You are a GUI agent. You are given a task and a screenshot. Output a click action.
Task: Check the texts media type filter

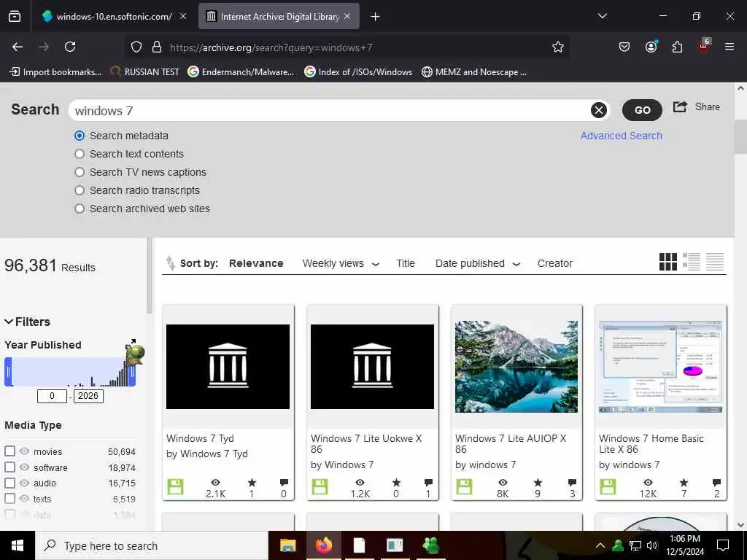point(10,499)
